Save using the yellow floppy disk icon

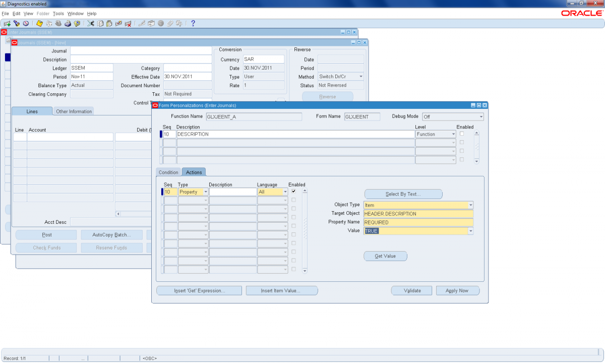(x=39, y=23)
